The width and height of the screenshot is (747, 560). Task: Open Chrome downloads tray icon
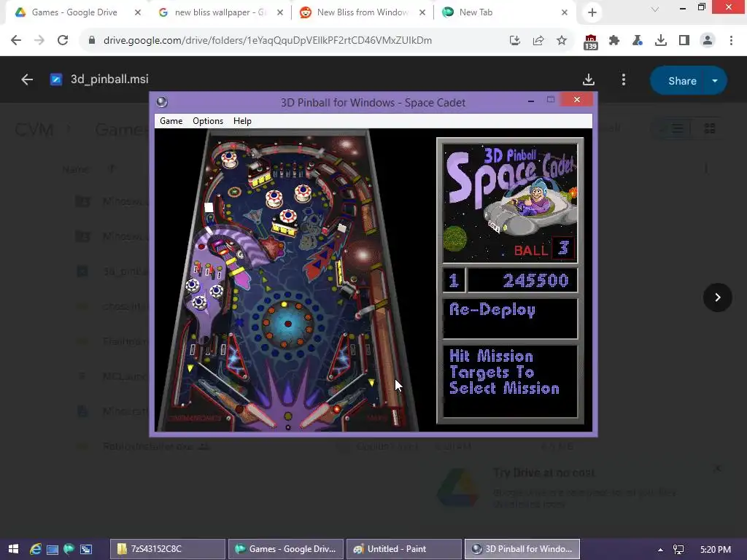click(x=661, y=41)
